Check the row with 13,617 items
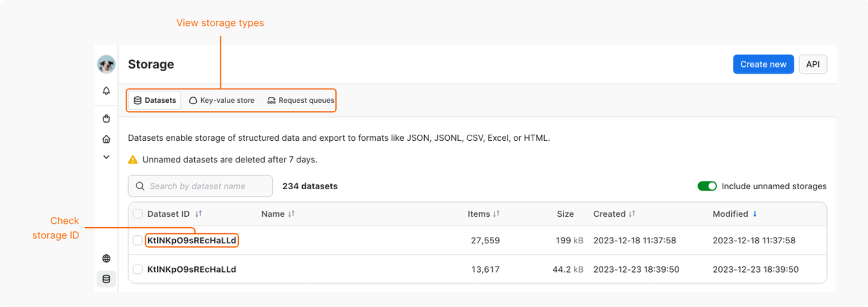 point(138,269)
